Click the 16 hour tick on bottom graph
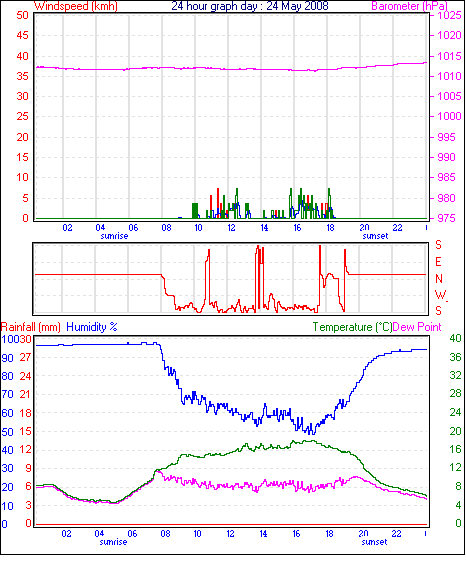 click(296, 534)
